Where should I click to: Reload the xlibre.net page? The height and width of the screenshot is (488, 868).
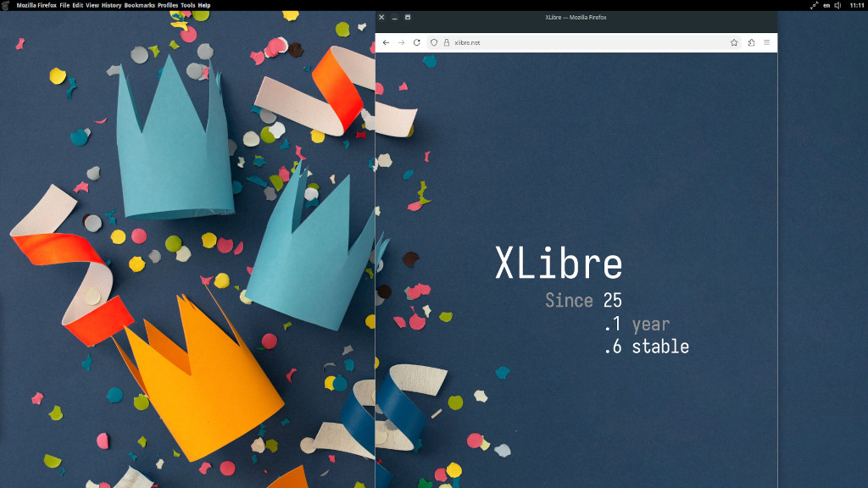[417, 42]
